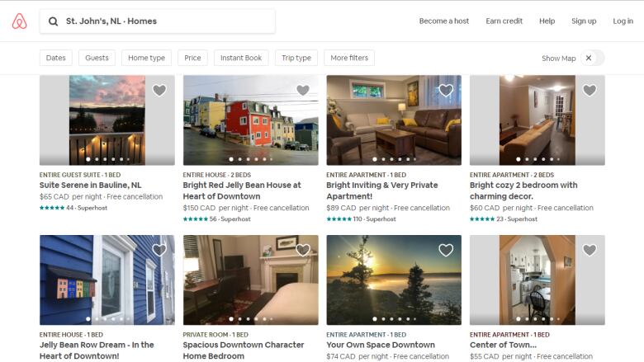644x362 pixels.
Task: Open the Guests filter
Action: pos(97,58)
